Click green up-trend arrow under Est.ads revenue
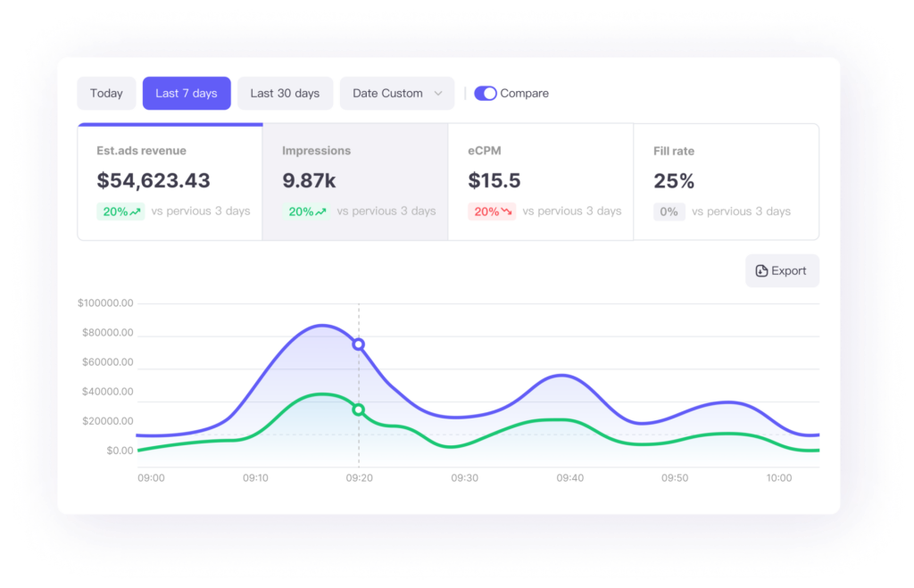The width and height of the screenshot is (914, 588). tap(135, 211)
